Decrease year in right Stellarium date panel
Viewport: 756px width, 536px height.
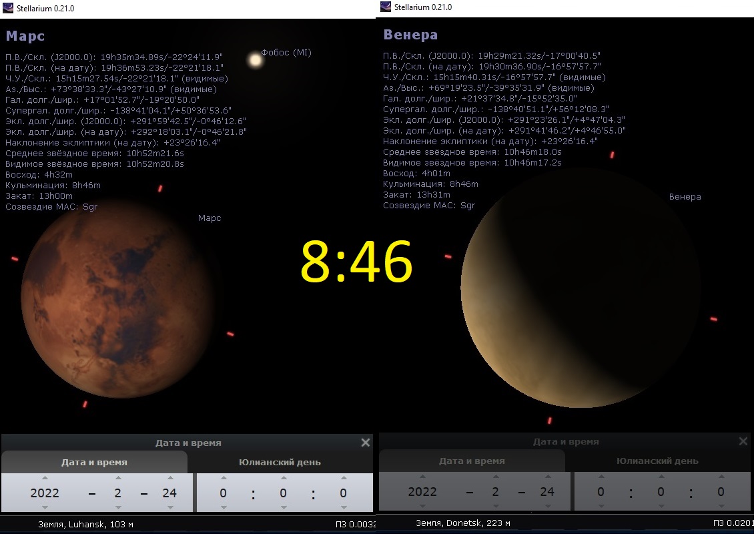pyautogui.click(x=422, y=506)
